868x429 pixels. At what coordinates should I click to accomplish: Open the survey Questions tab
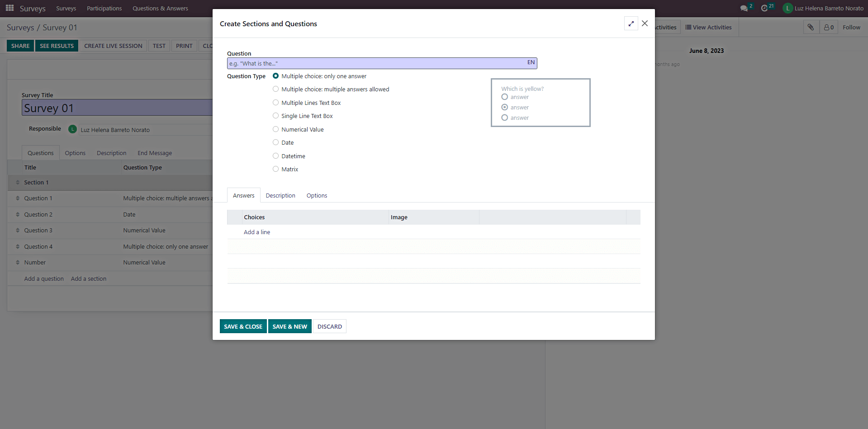click(x=40, y=153)
